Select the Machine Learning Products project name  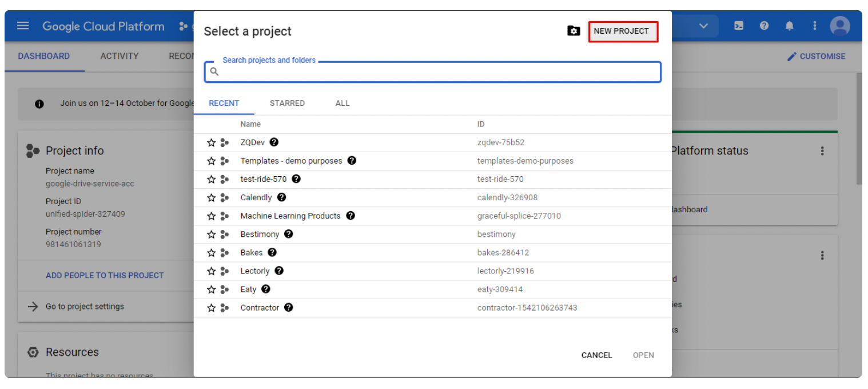(x=290, y=216)
